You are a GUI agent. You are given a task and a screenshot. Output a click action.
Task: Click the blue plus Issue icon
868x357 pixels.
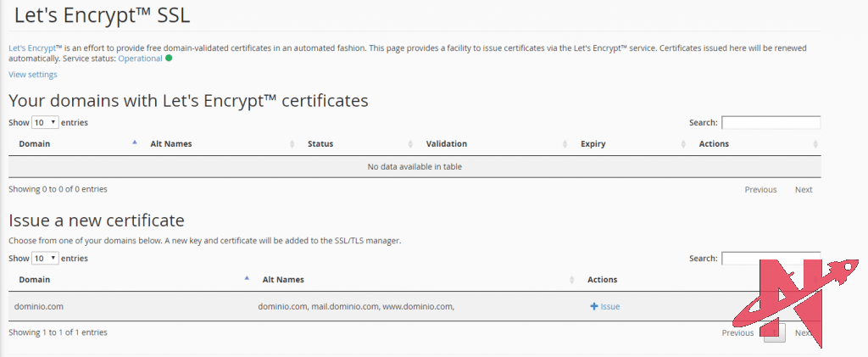point(594,306)
